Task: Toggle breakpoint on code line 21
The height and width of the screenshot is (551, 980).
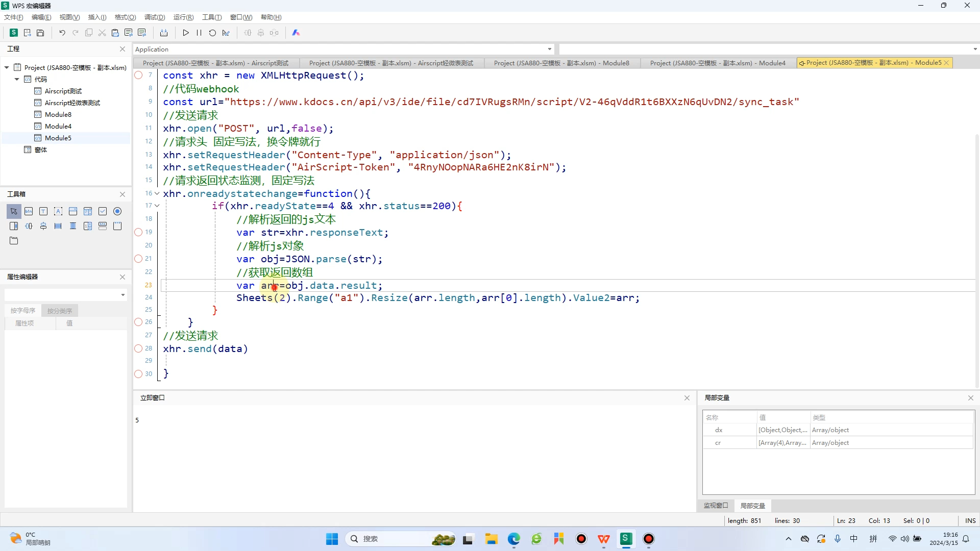Action: (138, 259)
